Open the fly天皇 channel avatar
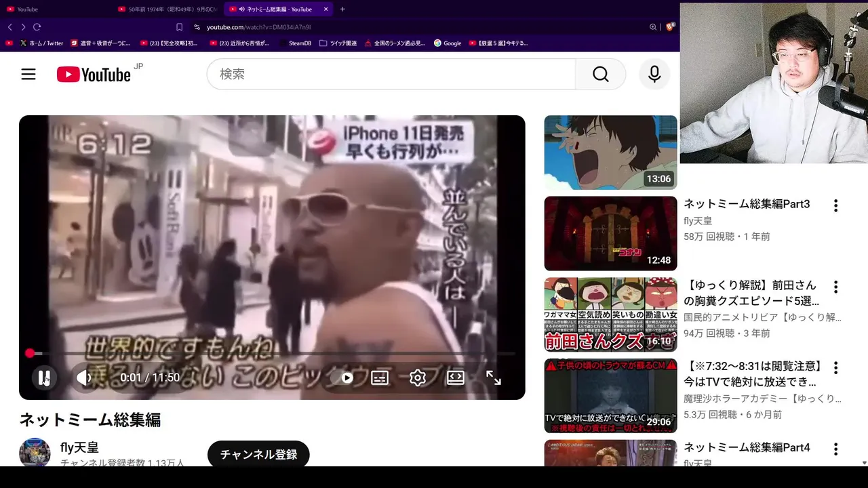 (x=35, y=453)
